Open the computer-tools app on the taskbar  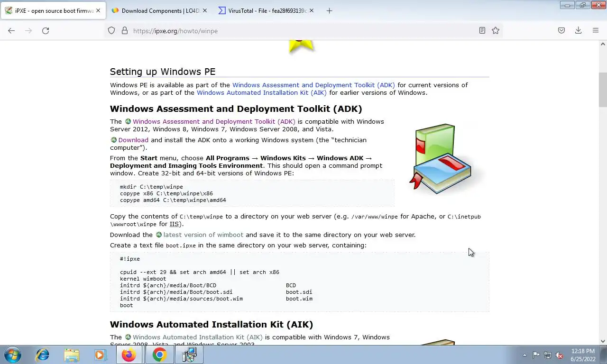(190, 355)
